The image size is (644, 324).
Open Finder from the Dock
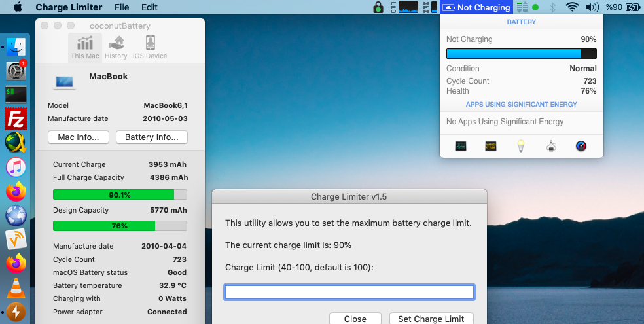[x=16, y=47]
